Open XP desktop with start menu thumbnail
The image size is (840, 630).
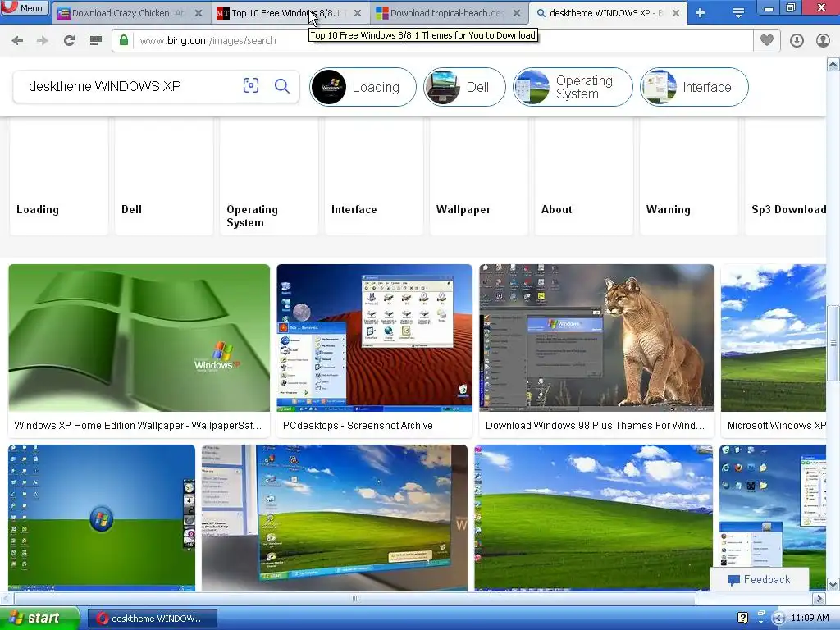[x=773, y=506]
